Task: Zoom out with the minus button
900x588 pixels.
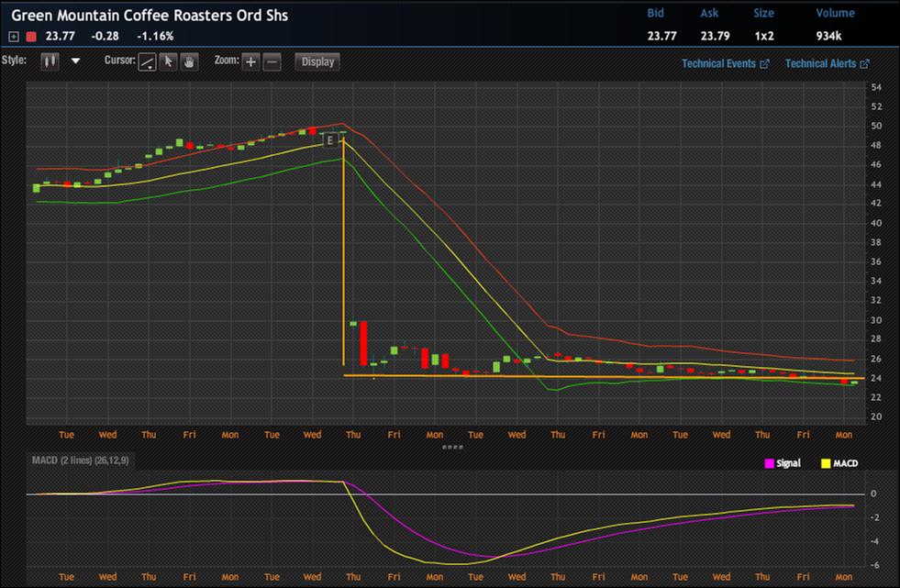Action: click(272, 61)
